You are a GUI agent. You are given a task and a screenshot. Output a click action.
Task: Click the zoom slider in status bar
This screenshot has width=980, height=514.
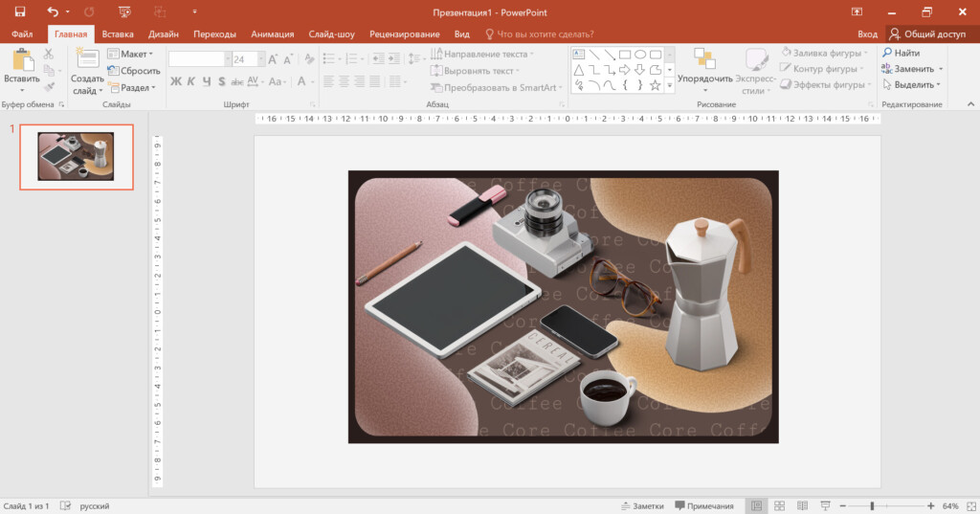(x=872, y=505)
